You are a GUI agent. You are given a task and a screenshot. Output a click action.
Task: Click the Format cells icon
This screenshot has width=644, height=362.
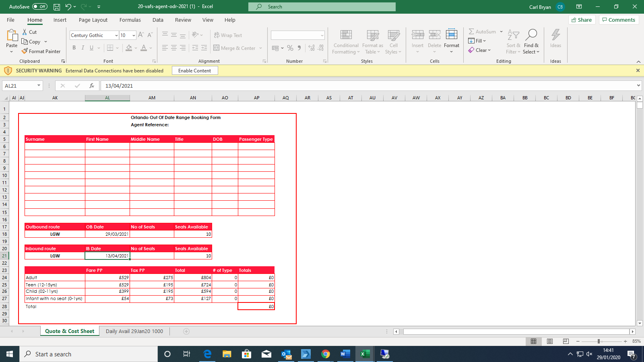click(451, 35)
